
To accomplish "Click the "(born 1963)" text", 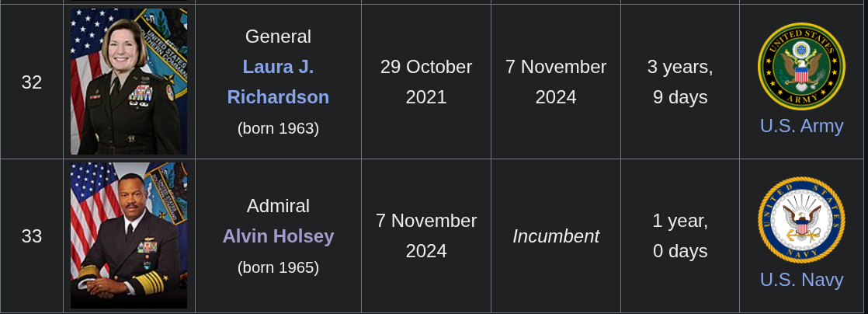I will [x=278, y=128].
